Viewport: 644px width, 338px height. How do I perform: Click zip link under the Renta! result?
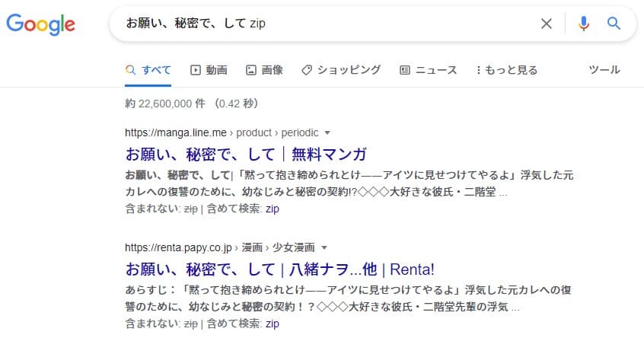[x=273, y=324]
